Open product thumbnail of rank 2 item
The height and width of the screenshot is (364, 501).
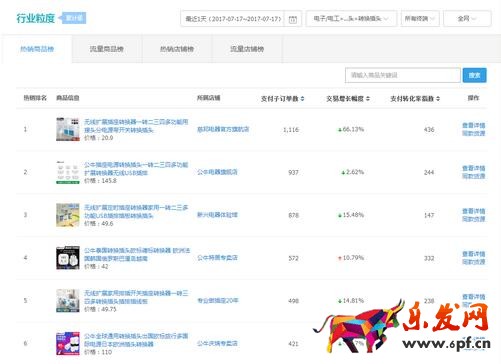(68, 172)
